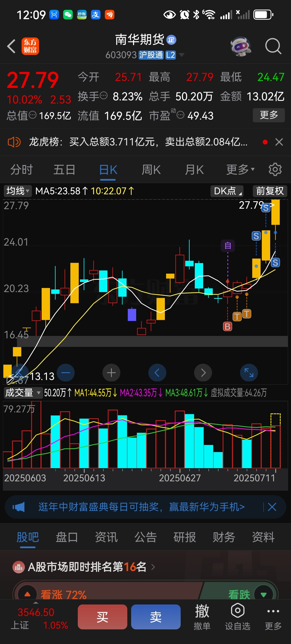Select the 周K tab
Image resolution: width=291 pixels, height=644 pixels.
tap(151, 169)
